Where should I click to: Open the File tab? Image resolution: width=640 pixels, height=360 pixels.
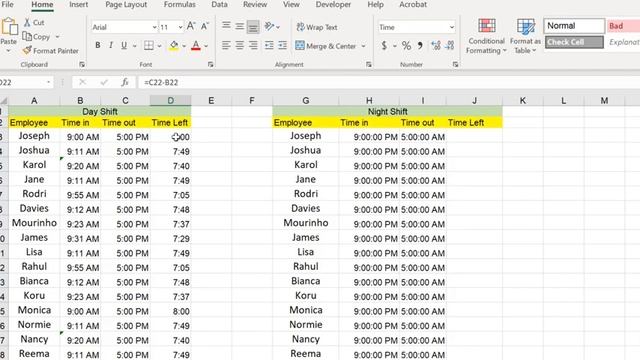(x=7, y=4)
